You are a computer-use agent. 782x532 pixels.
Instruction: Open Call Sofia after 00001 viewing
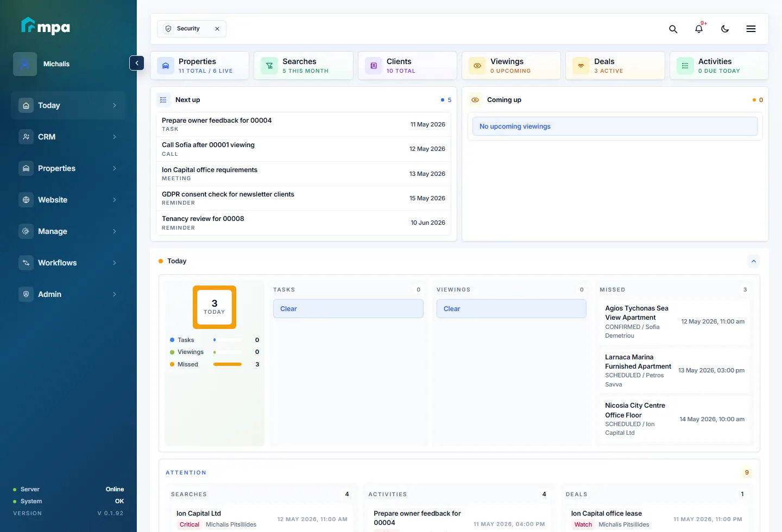(x=304, y=149)
